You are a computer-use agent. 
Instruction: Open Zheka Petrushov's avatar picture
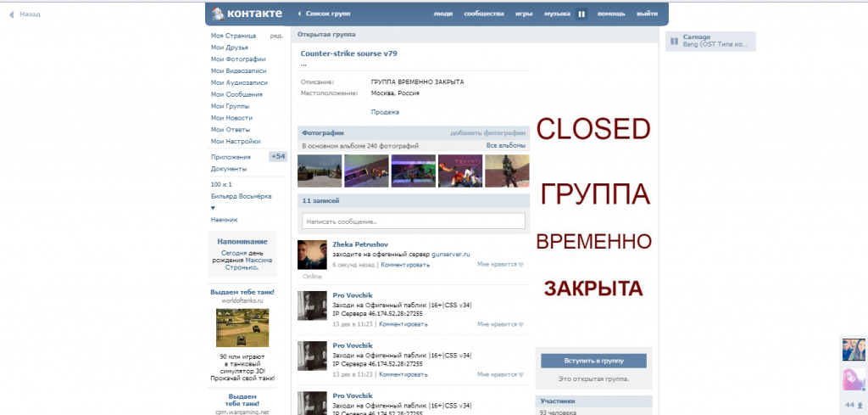pyautogui.click(x=312, y=254)
